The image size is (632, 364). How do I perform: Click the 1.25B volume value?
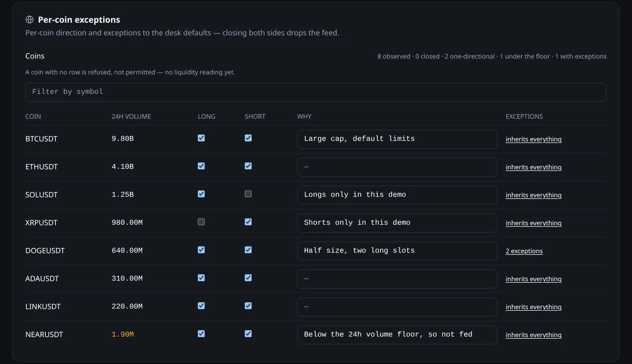[x=123, y=194]
